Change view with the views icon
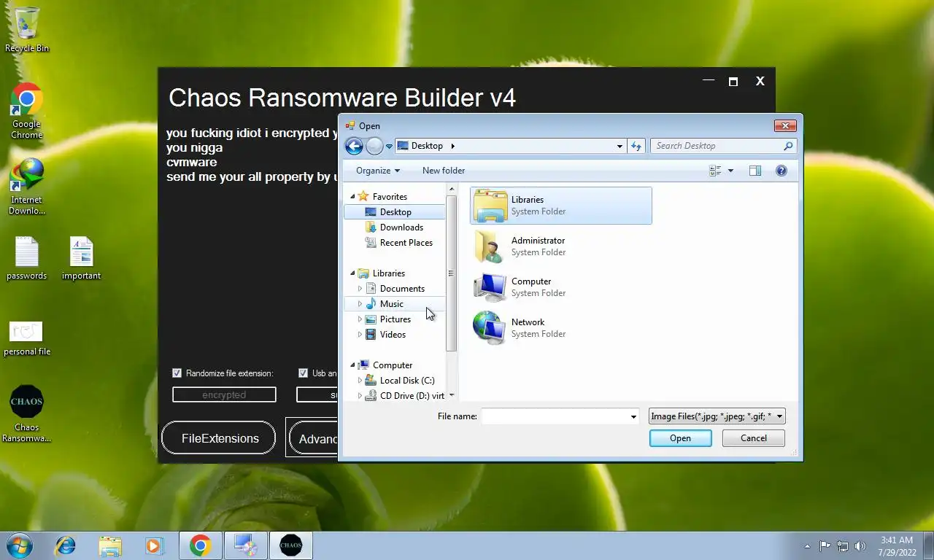This screenshot has width=934, height=560. (x=715, y=171)
